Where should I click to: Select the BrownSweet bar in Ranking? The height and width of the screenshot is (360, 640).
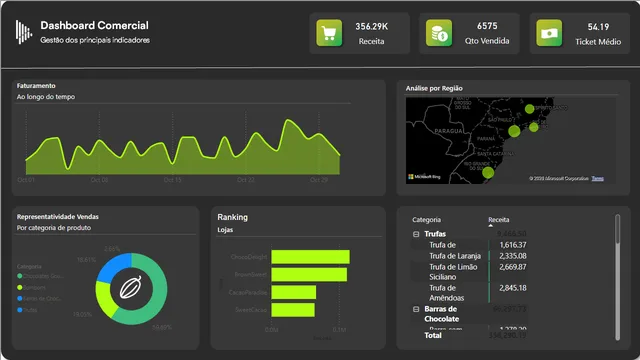click(309, 274)
